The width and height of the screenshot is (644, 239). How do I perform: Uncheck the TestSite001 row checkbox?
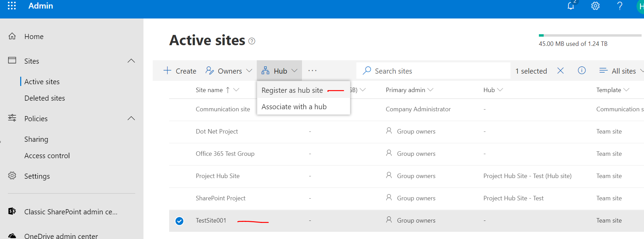(x=179, y=221)
